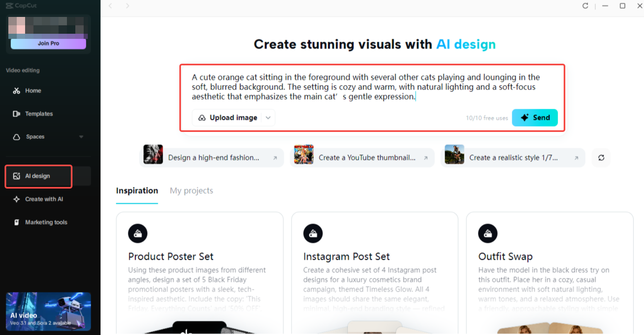
Task: Click the upload cloud icon
Action: [202, 118]
